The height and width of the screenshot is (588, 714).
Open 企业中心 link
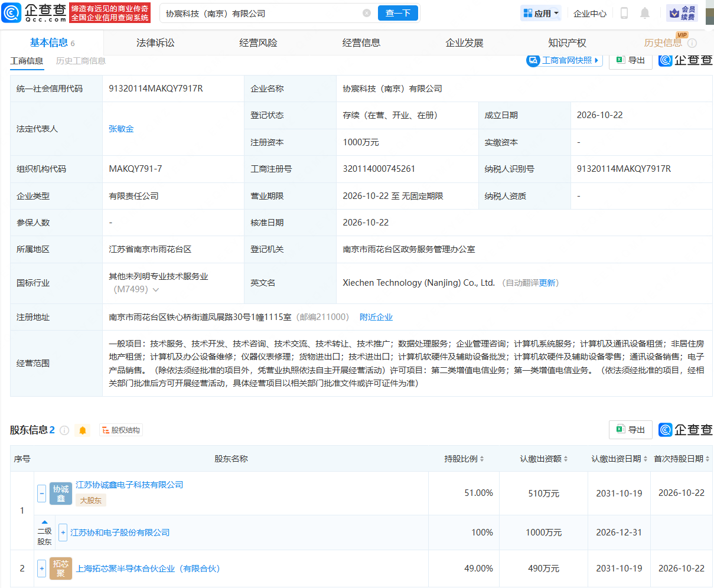coord(590,13)
